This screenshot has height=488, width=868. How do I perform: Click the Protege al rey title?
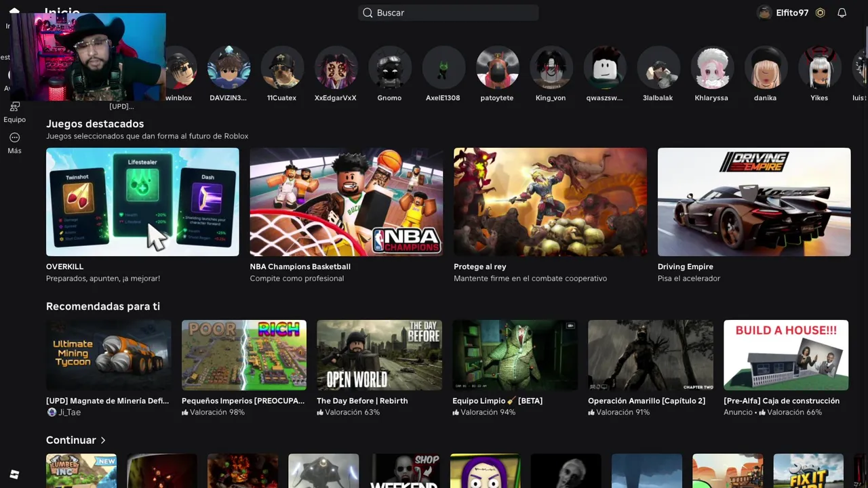coord(479,266)
